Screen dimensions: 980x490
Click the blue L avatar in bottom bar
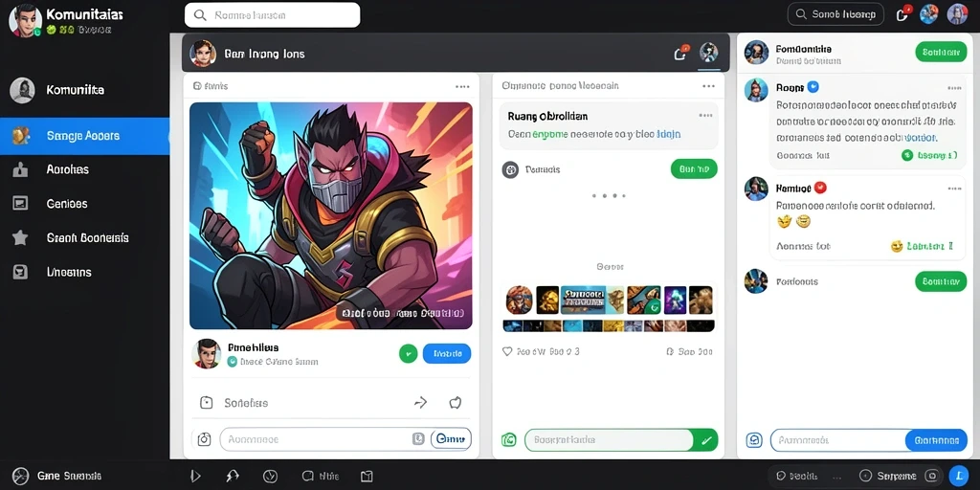pos(958,476)
